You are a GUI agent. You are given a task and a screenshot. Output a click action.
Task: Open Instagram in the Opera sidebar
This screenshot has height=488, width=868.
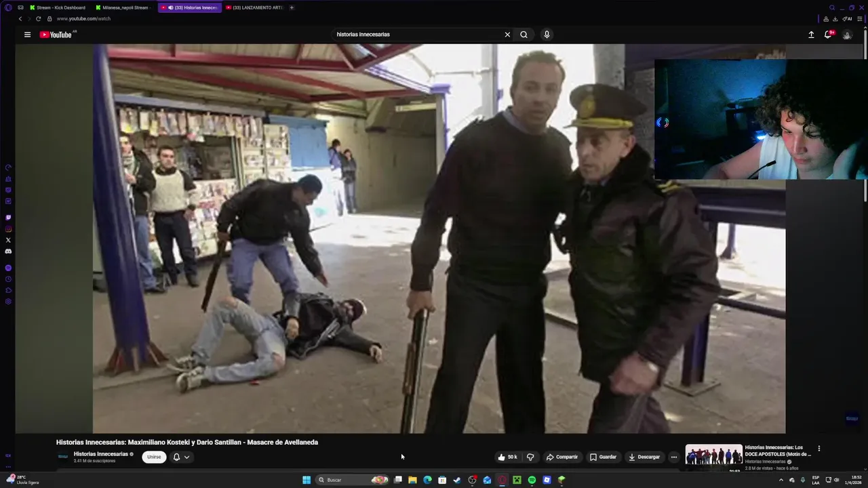8,229
